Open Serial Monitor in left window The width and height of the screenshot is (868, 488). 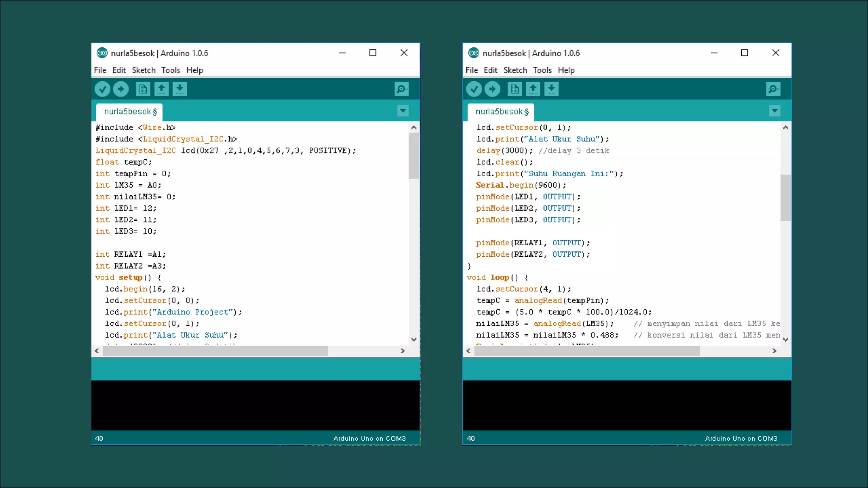401,89
